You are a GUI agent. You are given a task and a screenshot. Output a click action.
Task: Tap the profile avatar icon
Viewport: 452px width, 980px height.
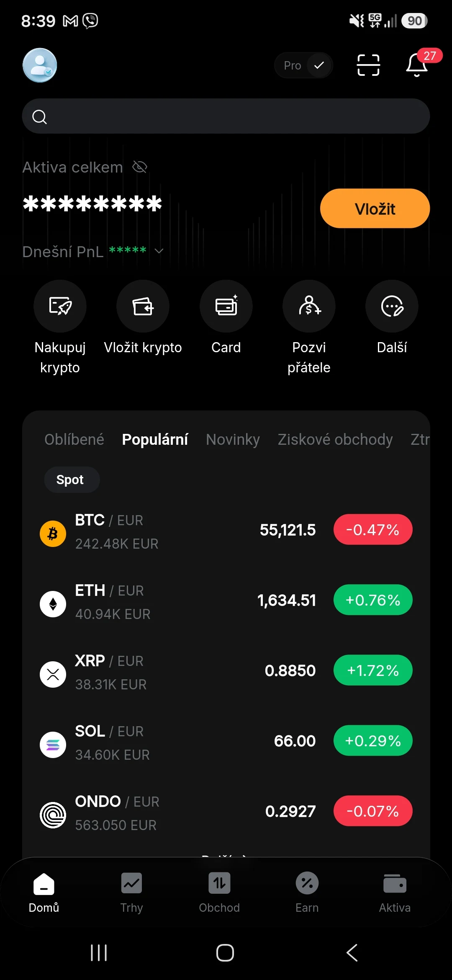click(x=40, y=65)
